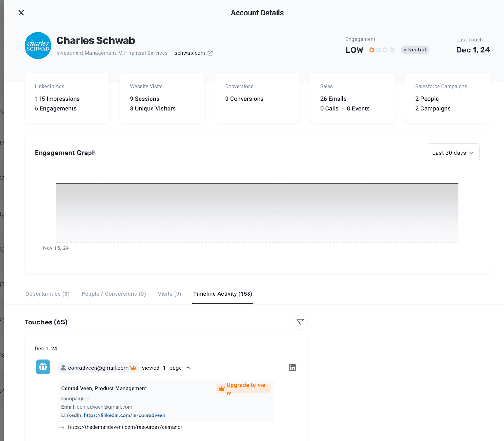Click the LOW engagement level text
Viewport: 504px width, 441px height.
click(354, 50)
